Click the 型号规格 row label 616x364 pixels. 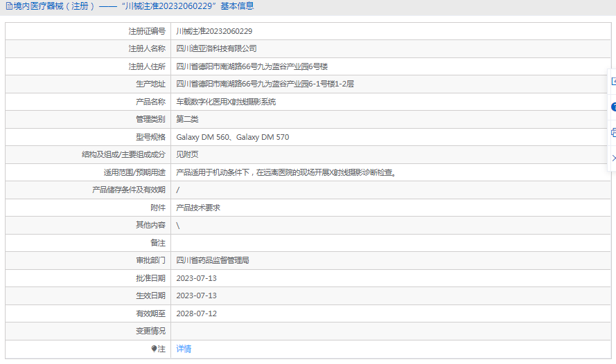click(151, 137)
